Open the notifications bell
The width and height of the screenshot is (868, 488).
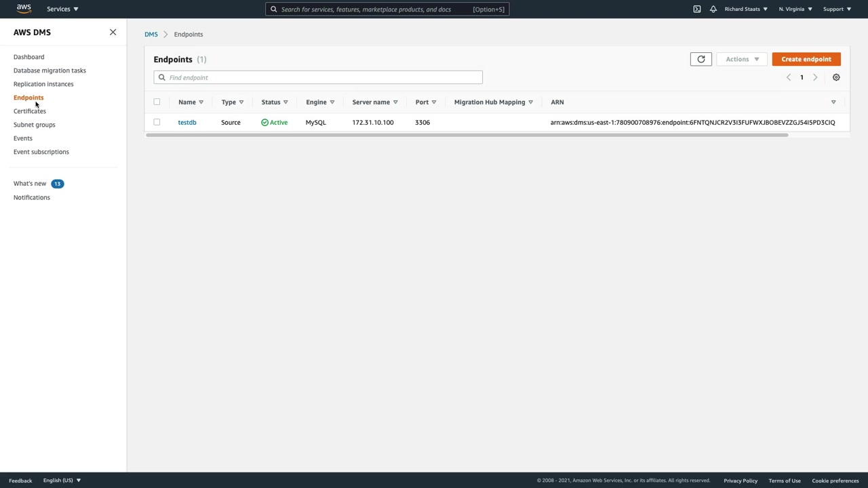click(x=713, y=9)
